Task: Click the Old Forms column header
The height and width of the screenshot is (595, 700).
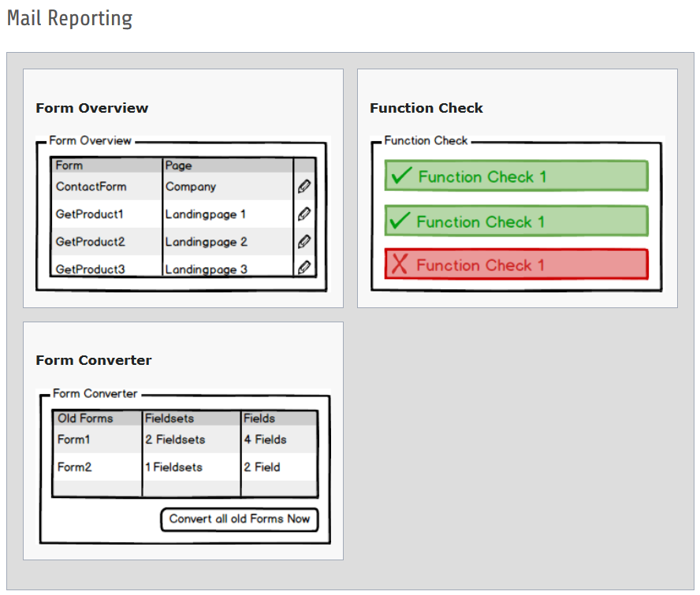Action: click(85, 418)
